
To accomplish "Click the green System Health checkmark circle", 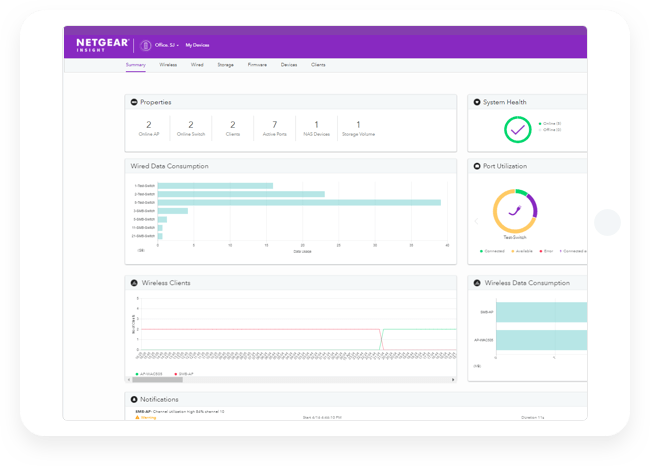I will click(517, 129).
